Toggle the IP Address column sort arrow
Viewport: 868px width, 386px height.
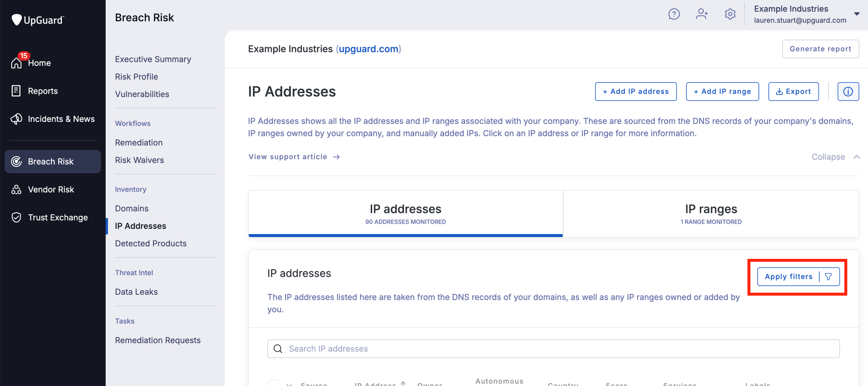click(x=403, y=383)
